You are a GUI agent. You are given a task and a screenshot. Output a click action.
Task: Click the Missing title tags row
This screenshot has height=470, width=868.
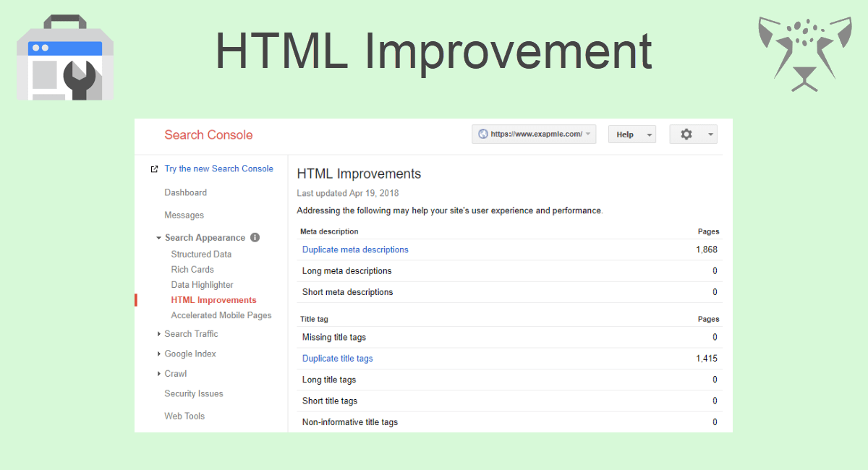click(509, 337)
